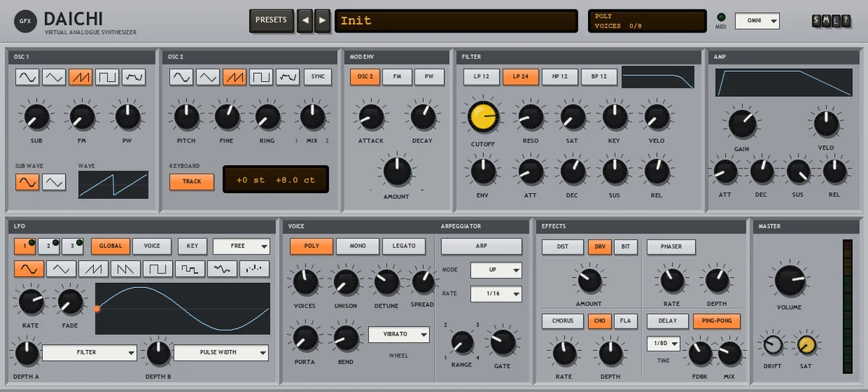This screenshot has height=392, width=868.
Task: Set LFO mode to VOICE
Action: coord(152,246)
